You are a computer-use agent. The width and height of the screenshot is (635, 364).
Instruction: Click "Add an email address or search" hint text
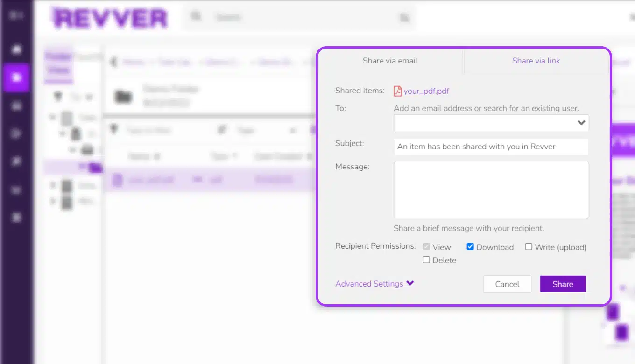[x=486, y=108]
